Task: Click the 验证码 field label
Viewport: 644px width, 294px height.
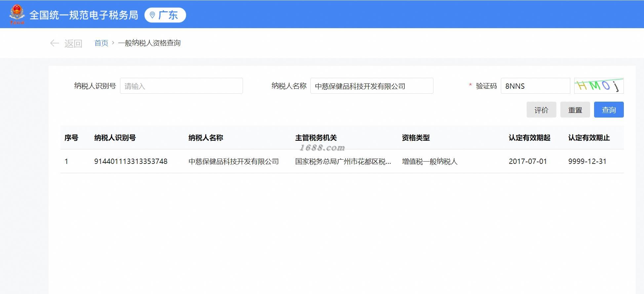Action: (486, 86)
